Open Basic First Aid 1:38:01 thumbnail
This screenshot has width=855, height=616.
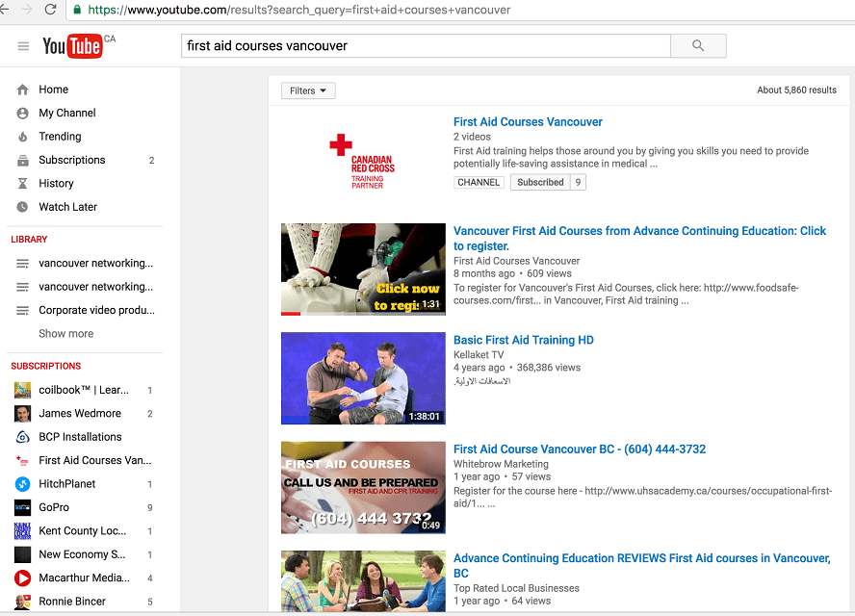[x=363, y=378]
